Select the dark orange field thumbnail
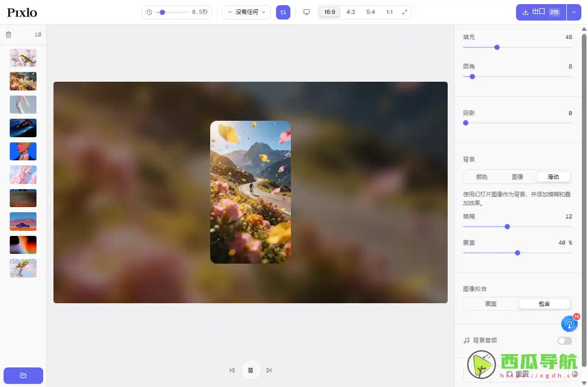The image size is (588, 387). pos(23,198)
